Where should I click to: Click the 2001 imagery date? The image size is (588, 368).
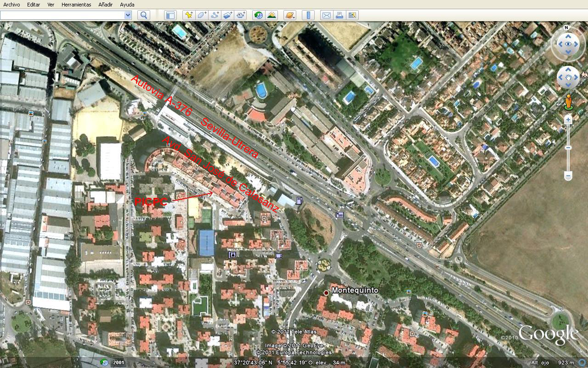[x=119, y=362]
